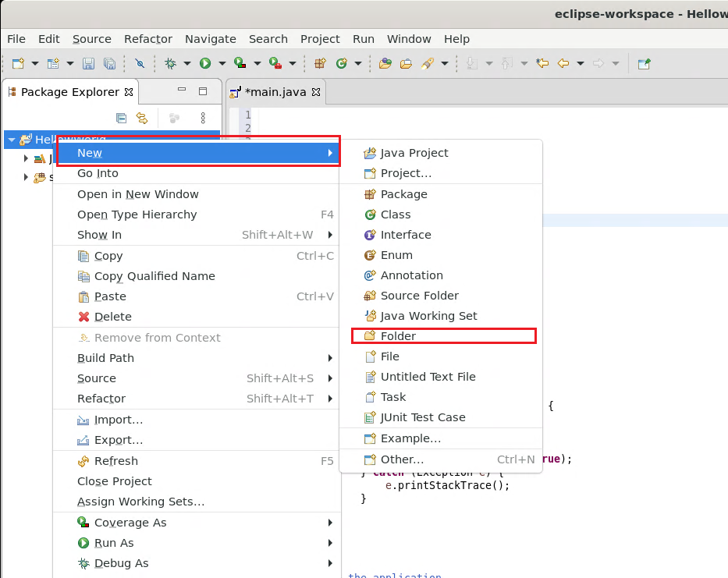Open the Build Path submenu
728x578 pixels.
click(197, 358)
